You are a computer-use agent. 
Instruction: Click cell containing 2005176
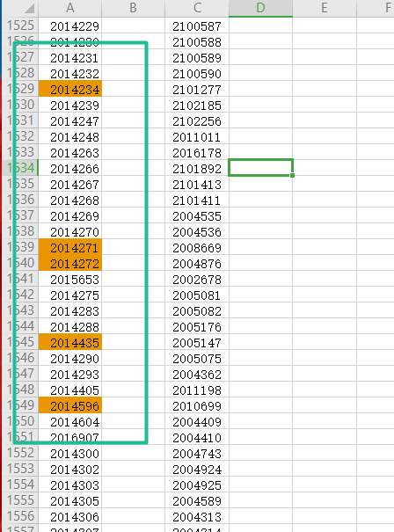point(197,326)
